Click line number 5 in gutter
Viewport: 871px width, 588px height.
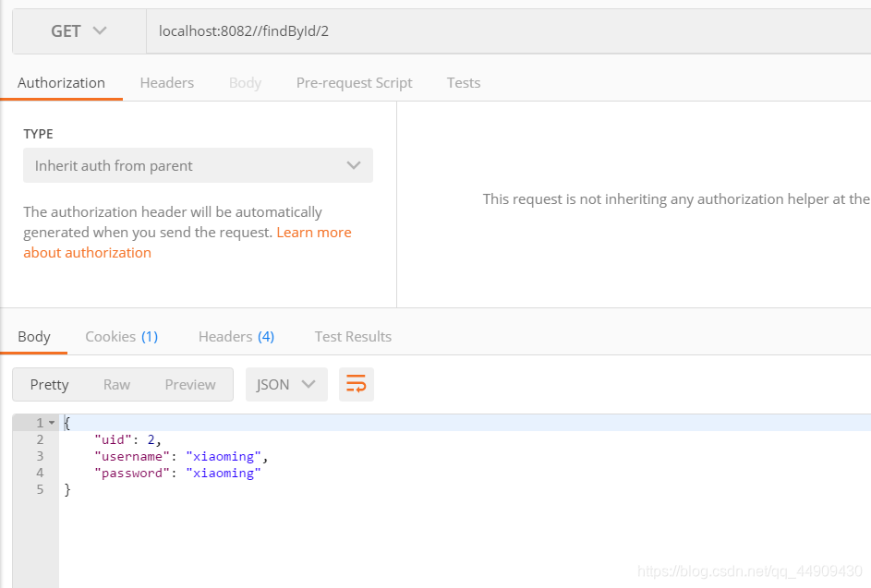pyautogui.click(x=40, y=489)
